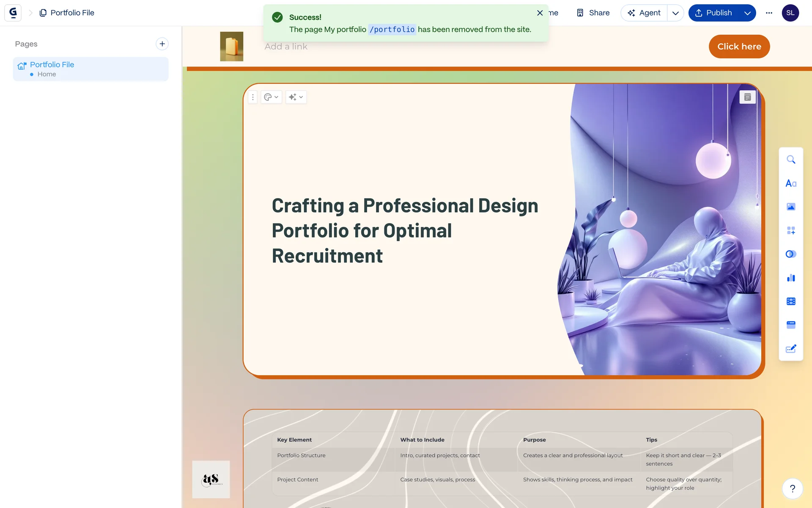Open the edit with pencil sidebar icon
This screenshot has height=508, width=812.
click(x=791, y=348)
